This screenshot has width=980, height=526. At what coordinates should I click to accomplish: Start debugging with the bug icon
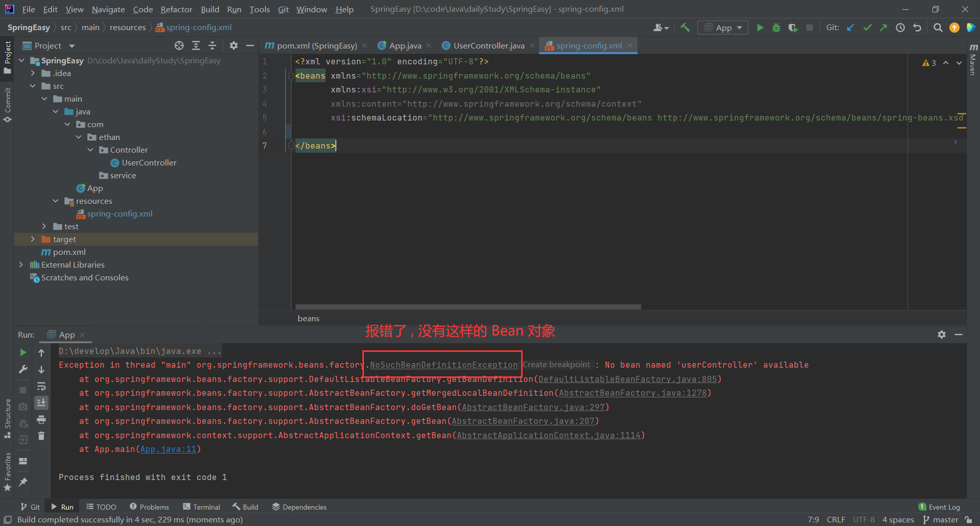776,28
